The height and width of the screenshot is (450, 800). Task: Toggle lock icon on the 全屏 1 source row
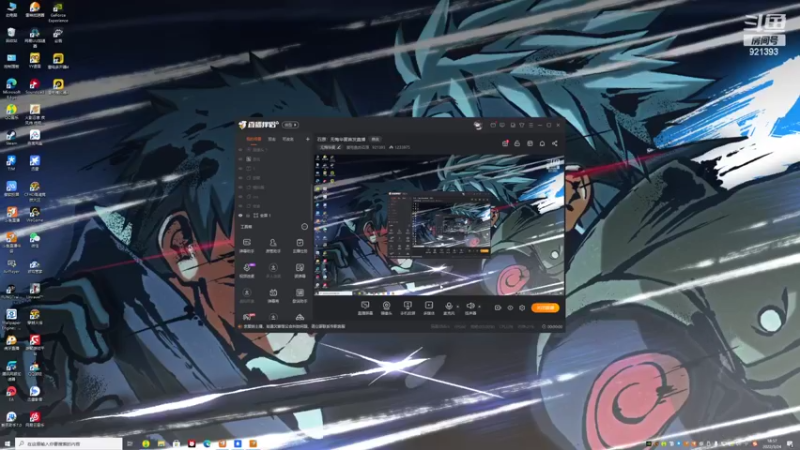coord(248,215)
